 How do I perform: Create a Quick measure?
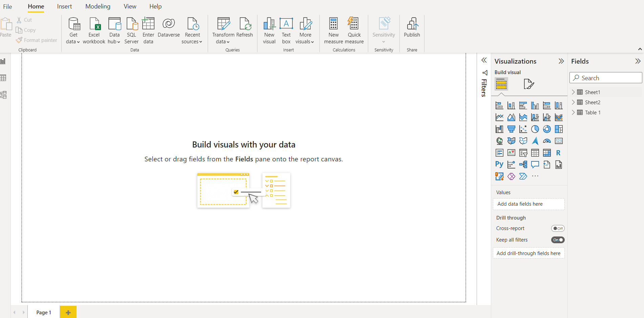354,30
